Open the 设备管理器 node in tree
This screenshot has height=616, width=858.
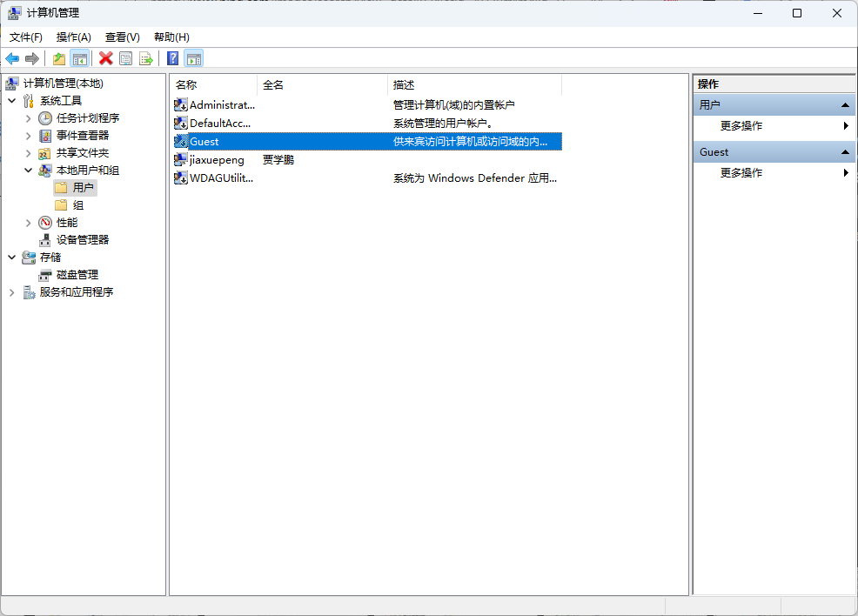pyautogui.click(x=83, y=239)
